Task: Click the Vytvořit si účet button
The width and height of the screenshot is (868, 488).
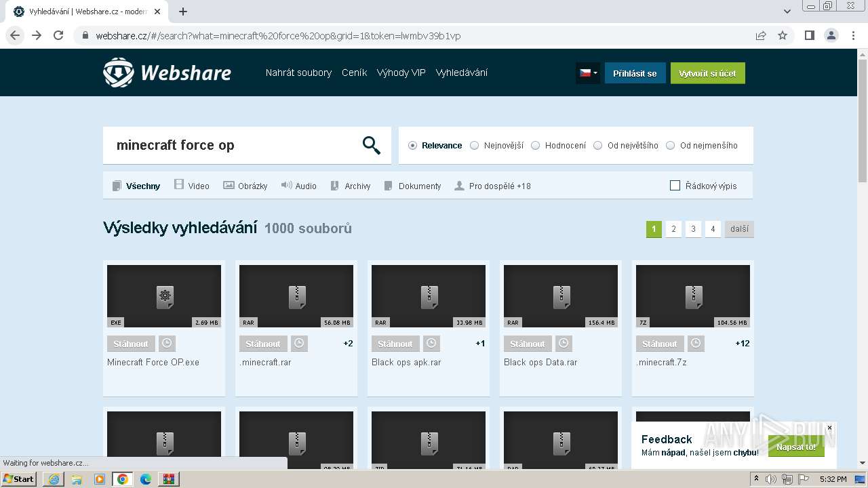Action: click(707, 73)
